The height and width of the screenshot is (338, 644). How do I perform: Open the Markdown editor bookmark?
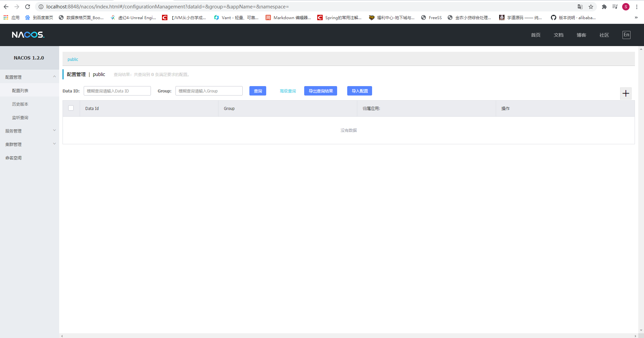tap(288, 17)
